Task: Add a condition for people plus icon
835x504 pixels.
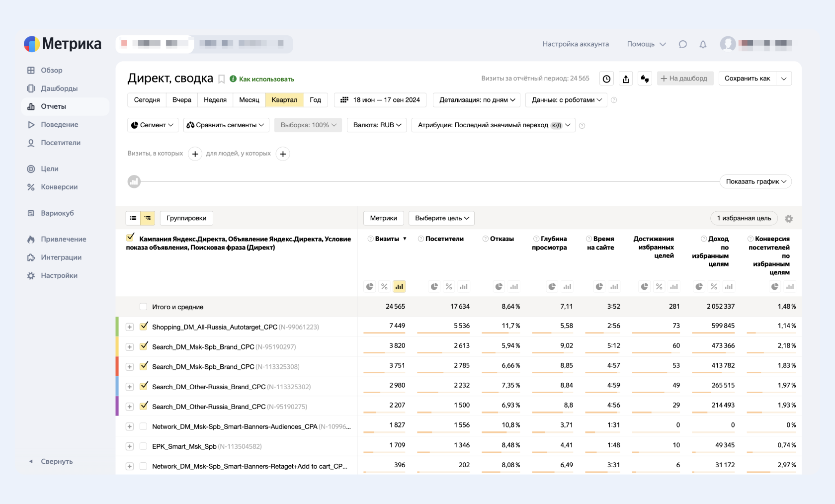Action: point(283,154)
